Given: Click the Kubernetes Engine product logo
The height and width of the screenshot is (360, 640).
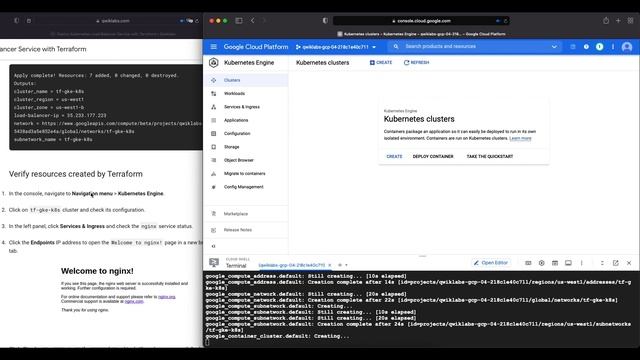Looking at the screenshot, I should (213, 62).
